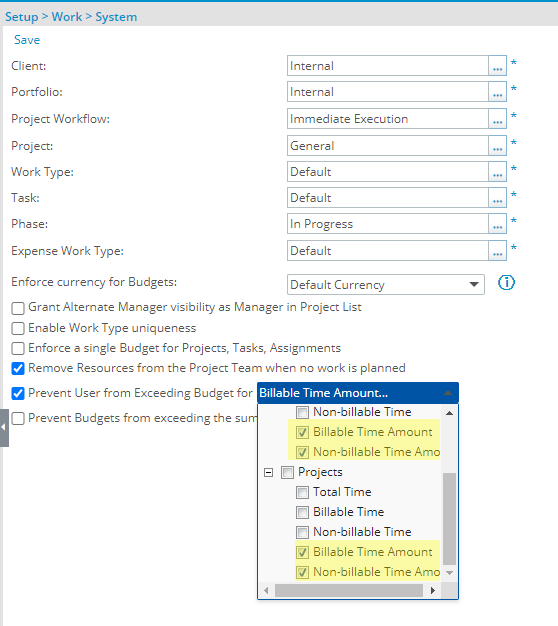The width and height of the screenshot is (558, 626).
Task: Uncheck Prevent User from Exceeding Budget
Action: pos(18,393)
